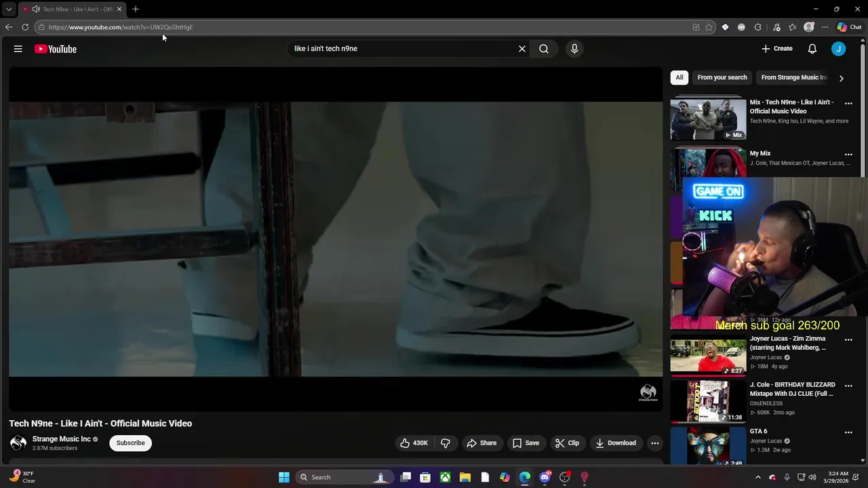Open the media control music icon
The image size is (868, 488).
point(776,27)
